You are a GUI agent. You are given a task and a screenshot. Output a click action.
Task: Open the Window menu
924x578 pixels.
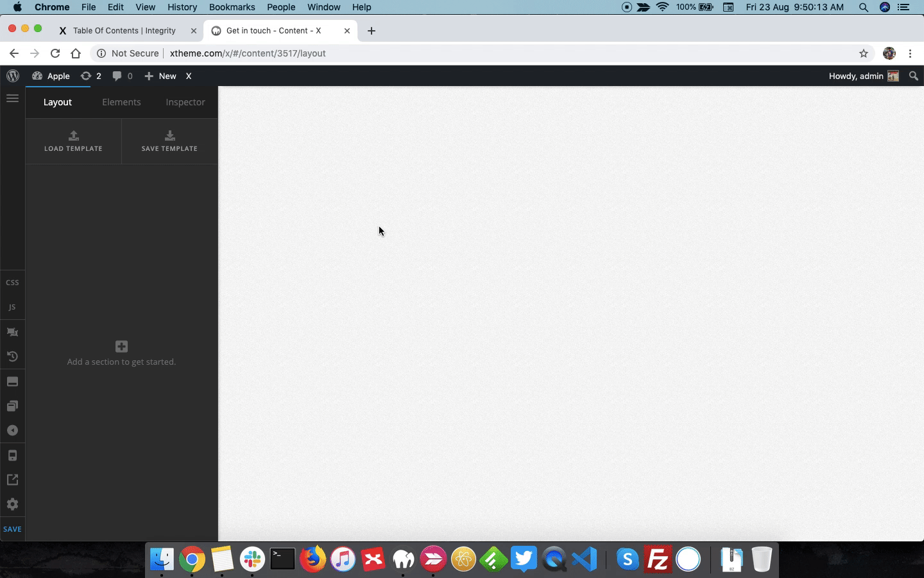click(x=323, y=7)
